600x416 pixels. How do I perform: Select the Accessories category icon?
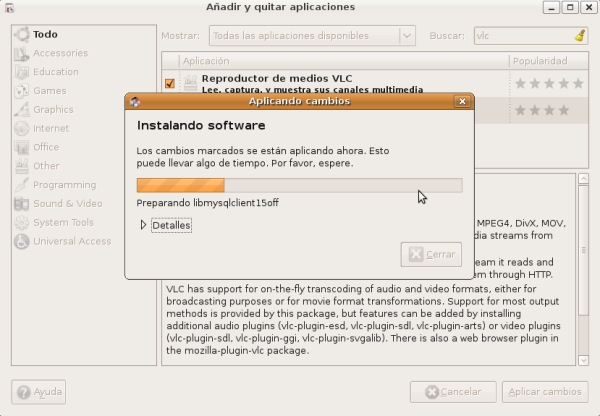click(22, 53)
